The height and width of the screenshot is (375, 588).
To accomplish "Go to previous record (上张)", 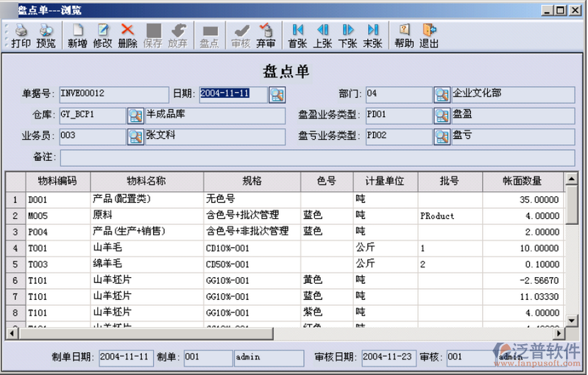I will click(x=322, y=35).
